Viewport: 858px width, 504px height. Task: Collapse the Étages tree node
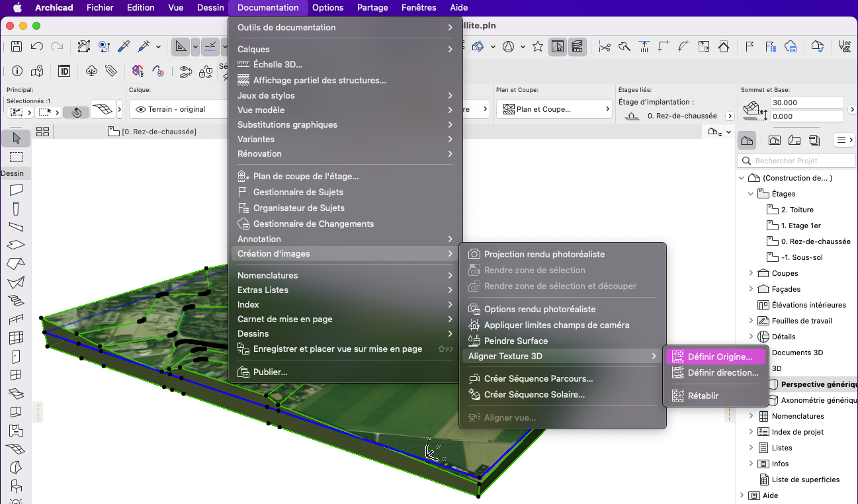[x=751, y=194]
